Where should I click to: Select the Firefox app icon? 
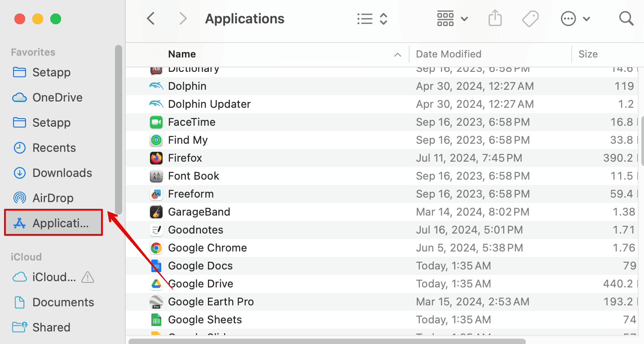tap(156, 158)
